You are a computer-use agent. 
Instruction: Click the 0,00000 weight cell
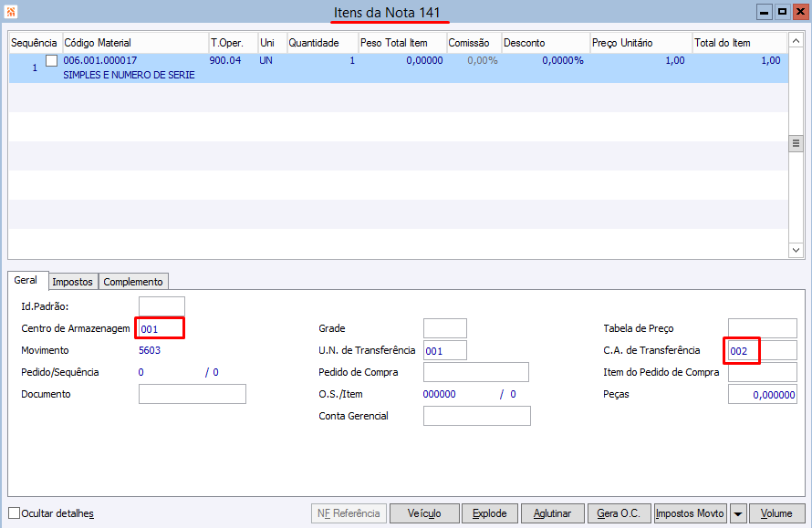(424, 60)
